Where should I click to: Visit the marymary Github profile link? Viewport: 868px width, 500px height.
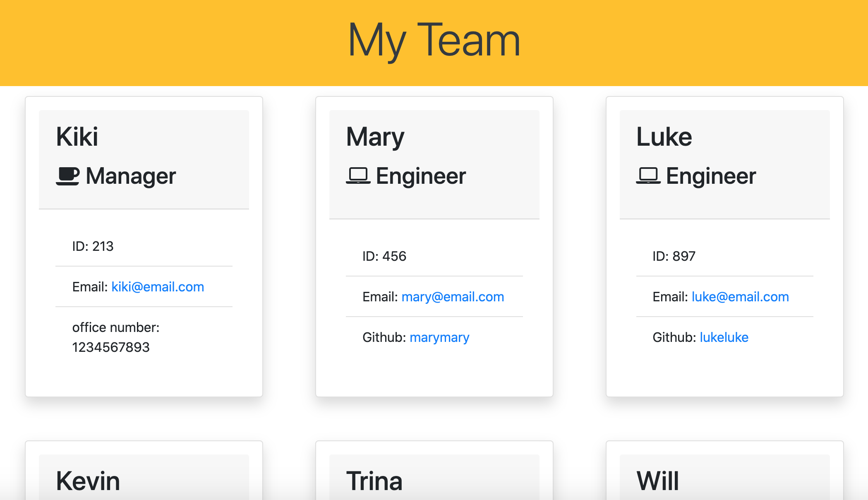(x=439, y=337)
